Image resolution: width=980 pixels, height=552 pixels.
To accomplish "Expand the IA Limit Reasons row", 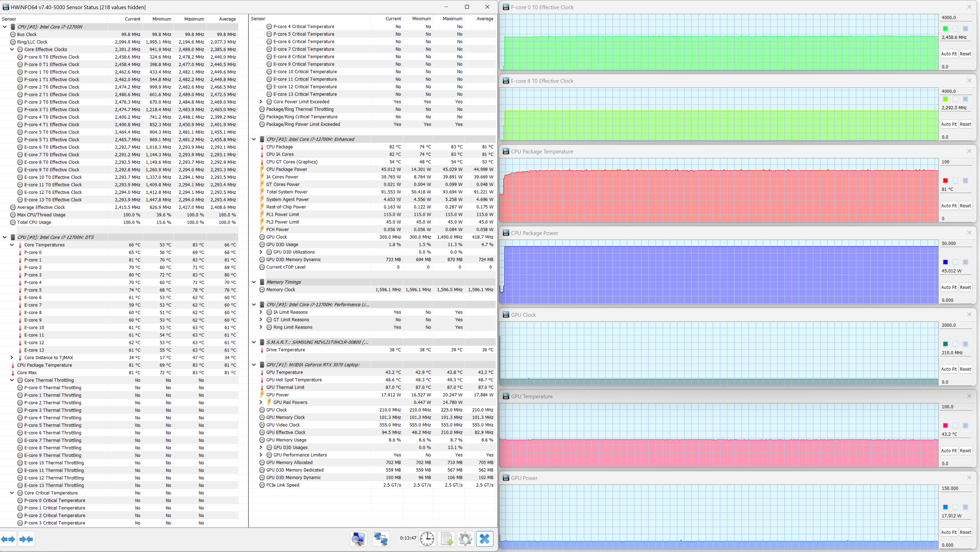I will click(x=261, y=312).
